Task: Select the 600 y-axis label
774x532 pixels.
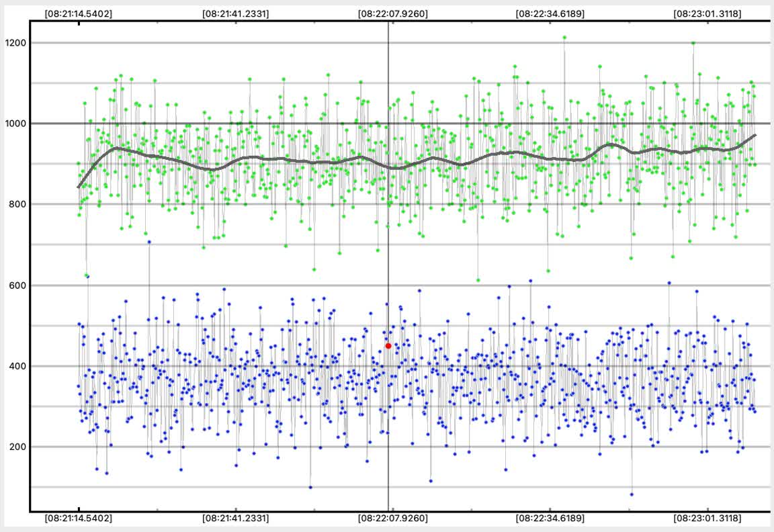Action: click(x=16, y=285)
